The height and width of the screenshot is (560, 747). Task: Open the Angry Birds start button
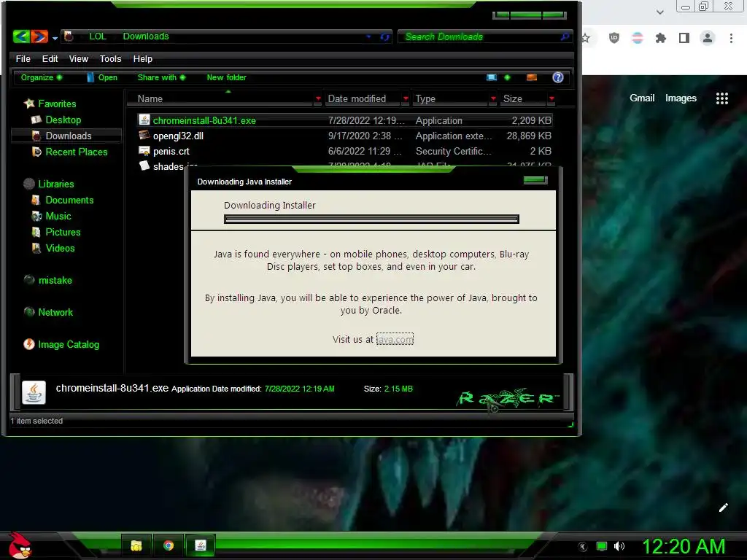[x=20, y=545]
